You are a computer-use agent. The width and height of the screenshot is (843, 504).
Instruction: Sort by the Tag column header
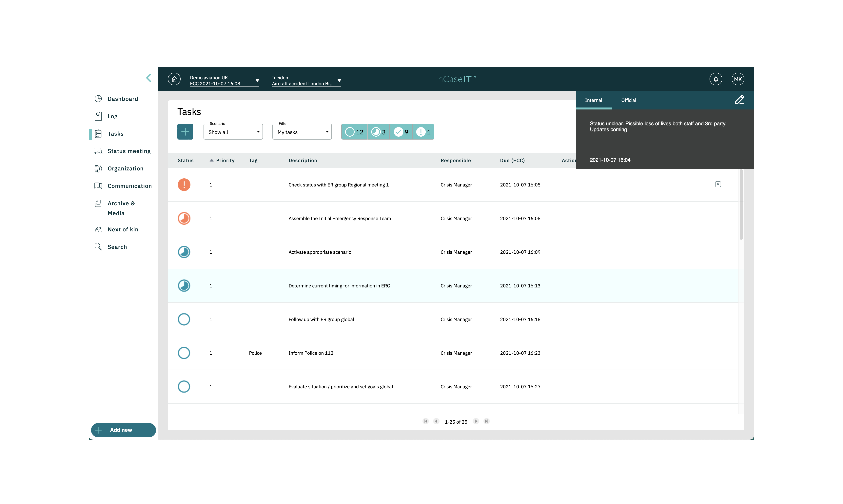(253, 161)
